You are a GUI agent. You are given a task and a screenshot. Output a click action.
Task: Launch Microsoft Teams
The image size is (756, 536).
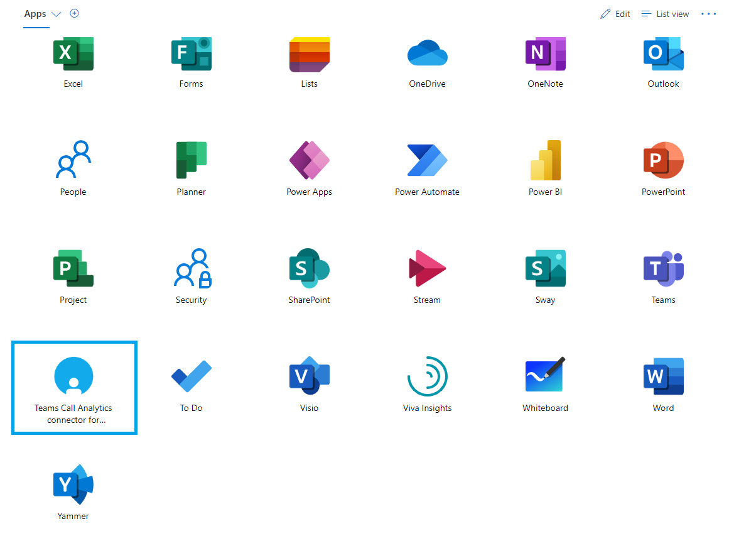point(663,270)
